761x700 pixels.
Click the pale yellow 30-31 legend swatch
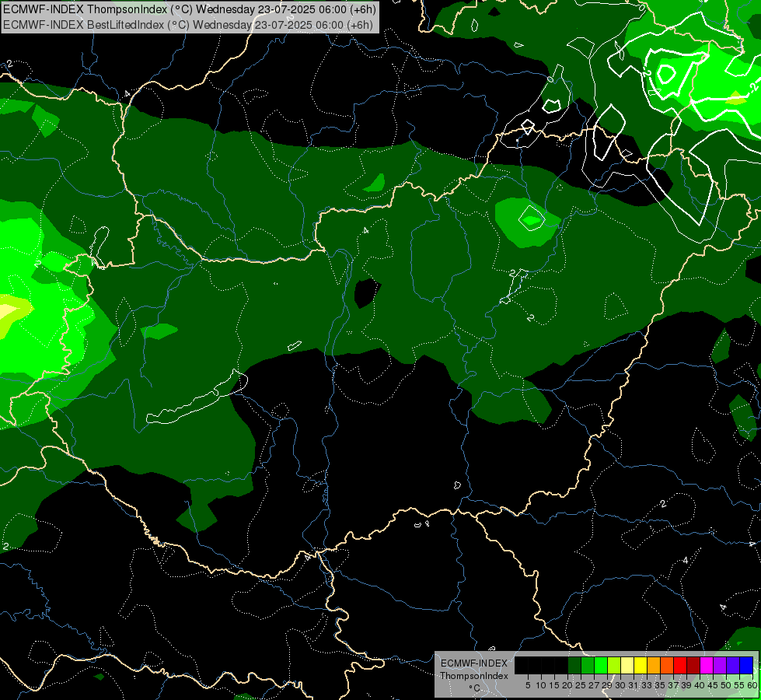(627, 665)
